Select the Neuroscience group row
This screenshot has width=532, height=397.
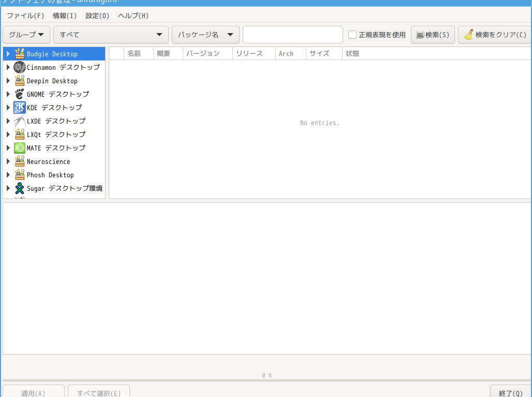(x=54, y=161)
